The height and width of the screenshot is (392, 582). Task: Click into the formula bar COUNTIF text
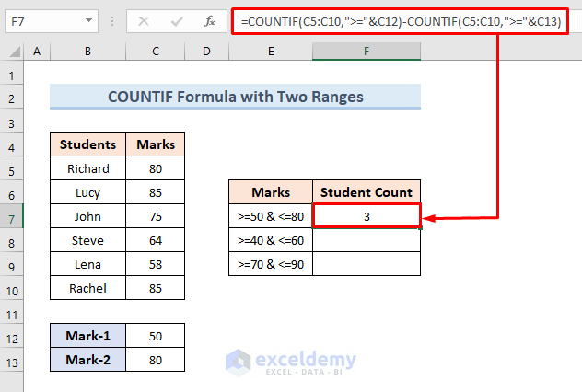coord(400,21)
